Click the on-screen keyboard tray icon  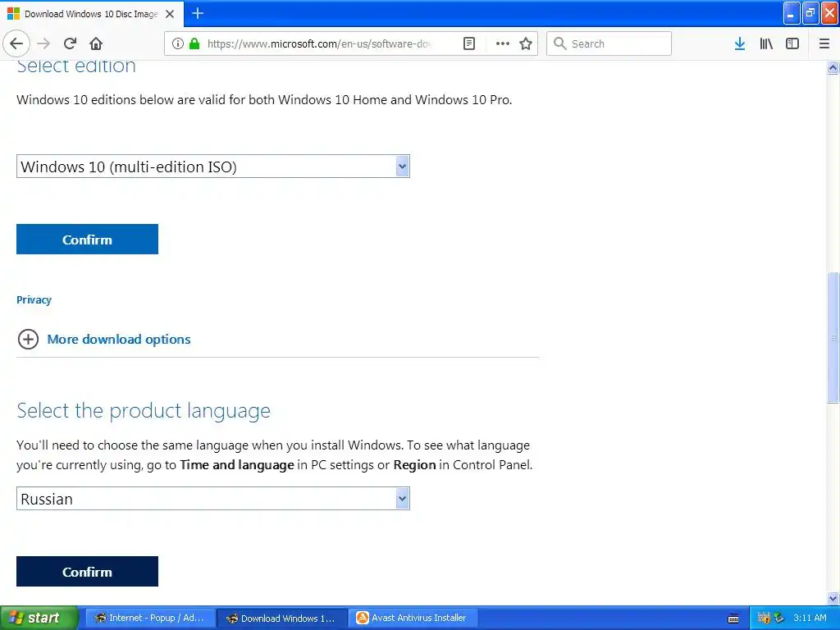click(x=733, y=619)
